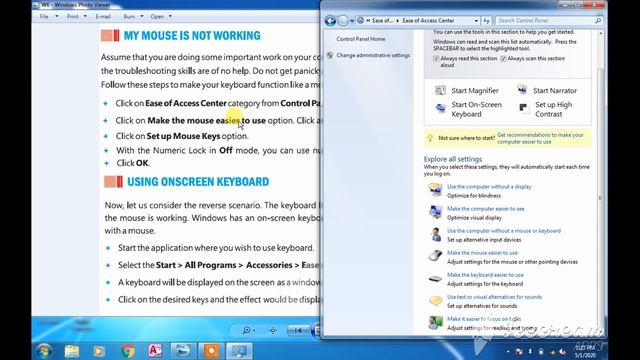Click Ease of Access Center breadcrumb
The image size is (640, 360).
pos(428,20)
